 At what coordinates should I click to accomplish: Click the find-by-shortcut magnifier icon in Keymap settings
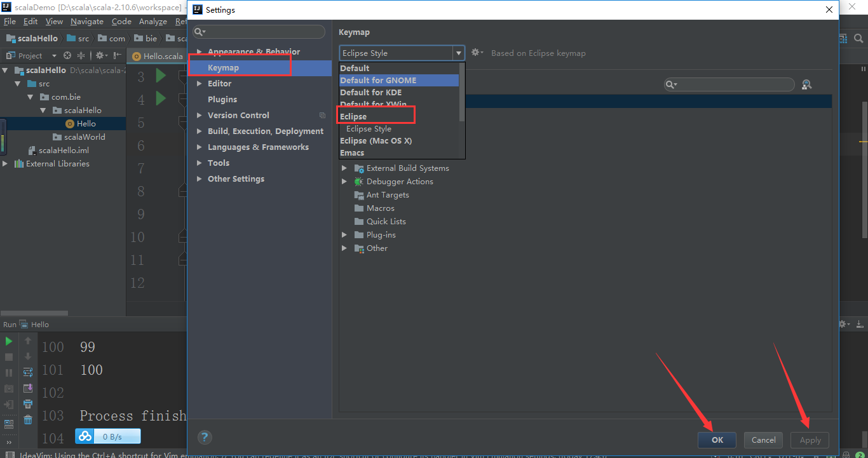point(806,84)
